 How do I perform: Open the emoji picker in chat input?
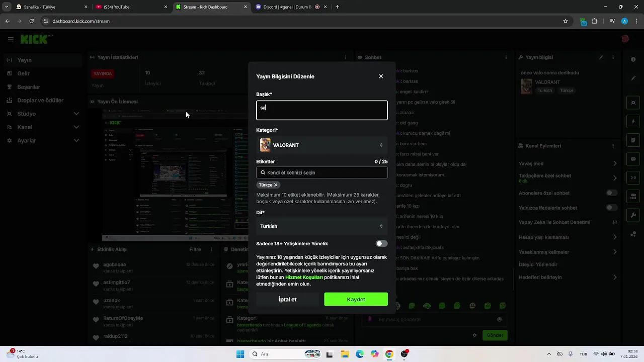click(x=499, y=319)
